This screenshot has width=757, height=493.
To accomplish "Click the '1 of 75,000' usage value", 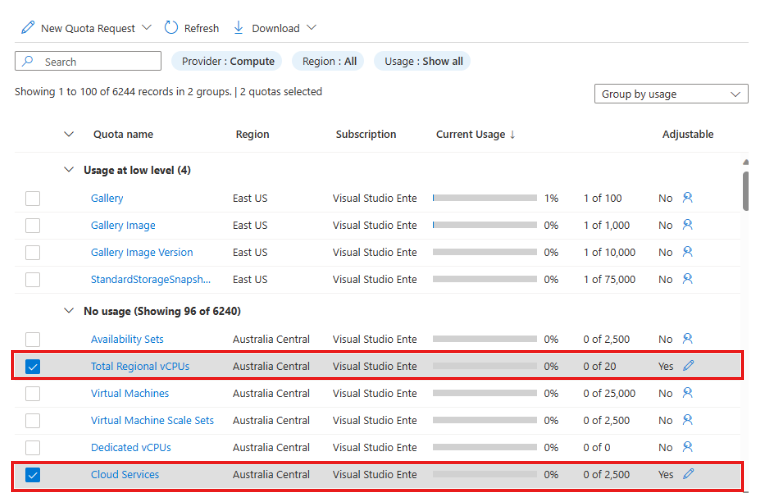I will (x=609, y=279).
